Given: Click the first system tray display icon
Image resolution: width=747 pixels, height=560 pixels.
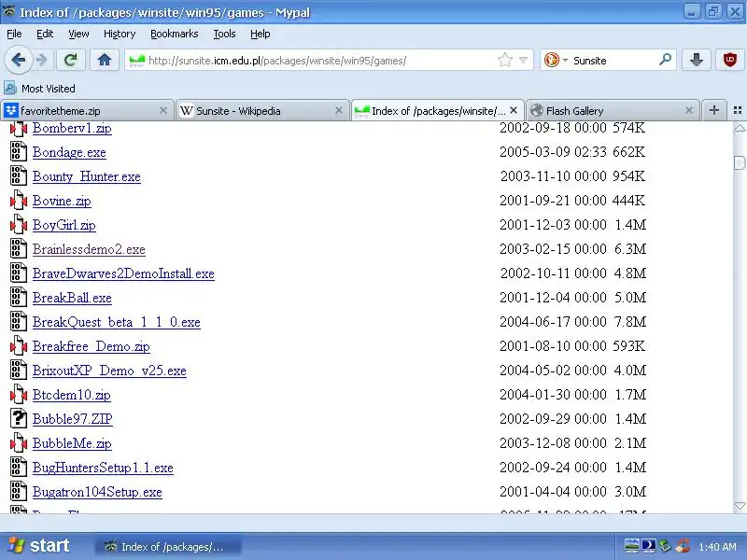Looking at the screenshot, I should click(x=632, y=546).
